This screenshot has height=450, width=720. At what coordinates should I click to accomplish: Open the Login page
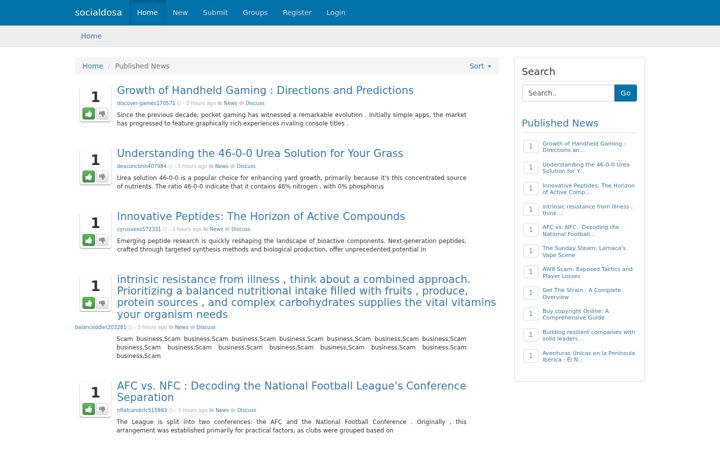(x=336, y=12)
